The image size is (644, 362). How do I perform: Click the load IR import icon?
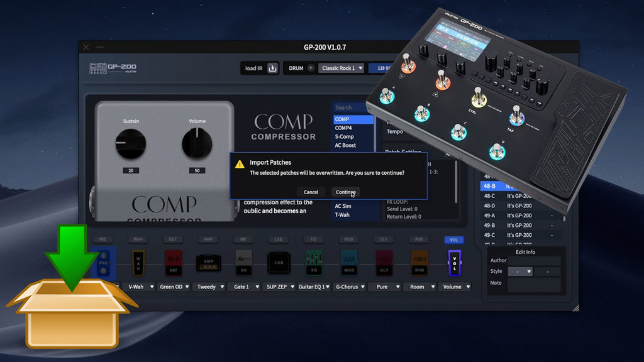tap(272, 68)
